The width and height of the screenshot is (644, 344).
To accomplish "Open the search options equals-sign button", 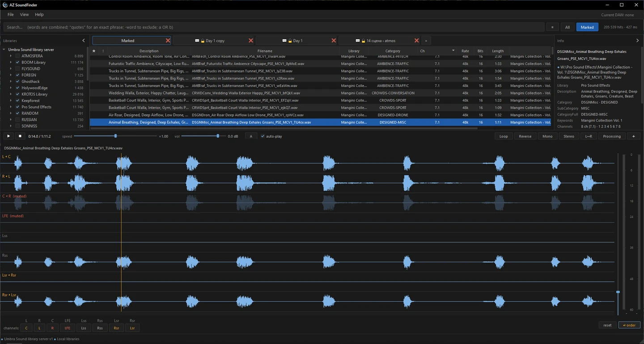I will point(552,27).
